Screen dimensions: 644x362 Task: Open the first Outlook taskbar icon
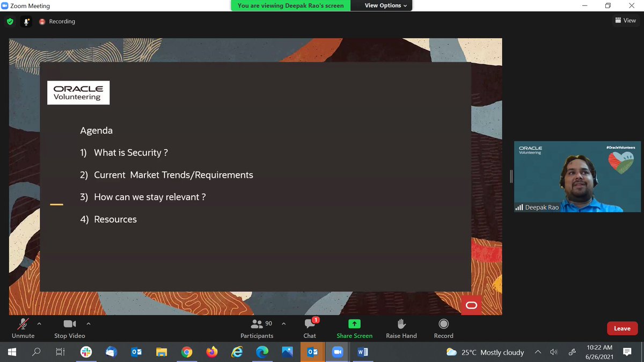click(x=136, y=352)
